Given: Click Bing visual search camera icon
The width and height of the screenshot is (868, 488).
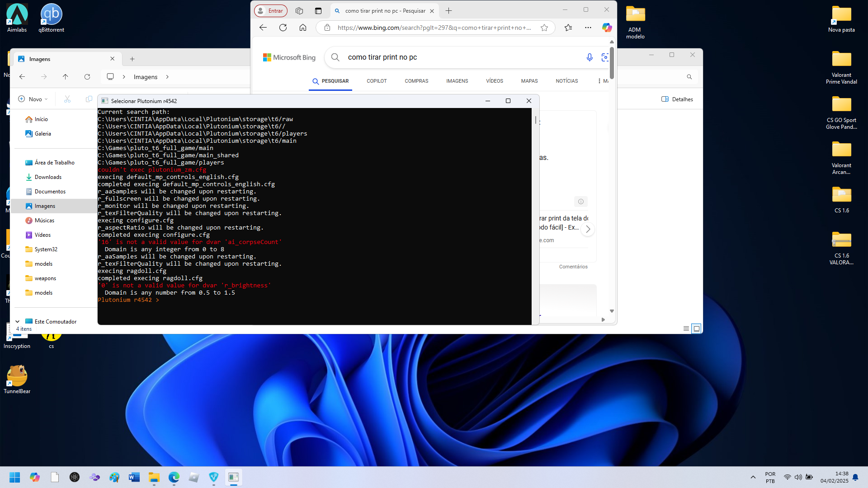Looking at the screenshot, I should point(605,57).
